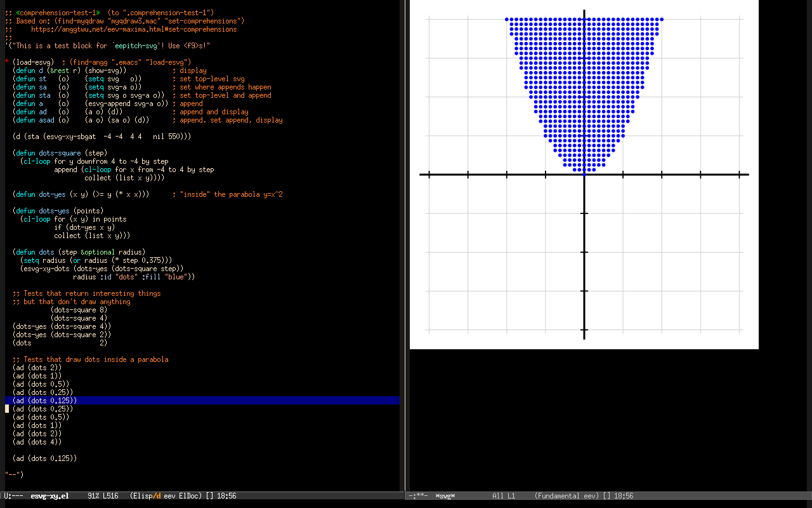The width and height of the screenshot is (812, 508).
Task: Click the "All" indicator in *svg* mode line
Action: click(x=498, y=496)
